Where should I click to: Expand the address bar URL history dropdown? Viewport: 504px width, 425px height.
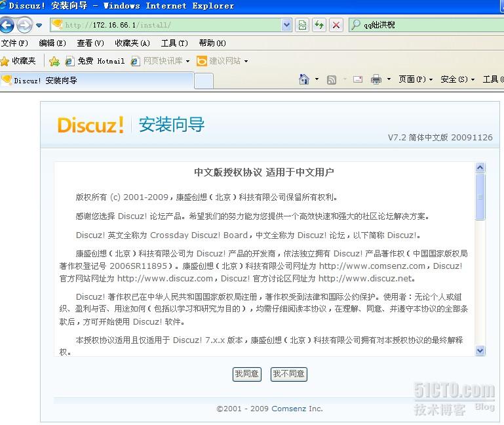click(x=286, y=25)
